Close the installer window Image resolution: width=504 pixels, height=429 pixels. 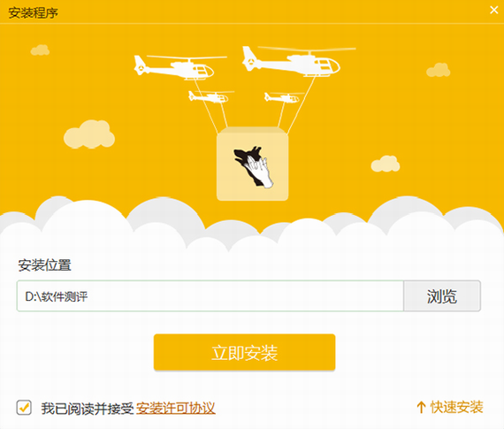tap(494, 10)
